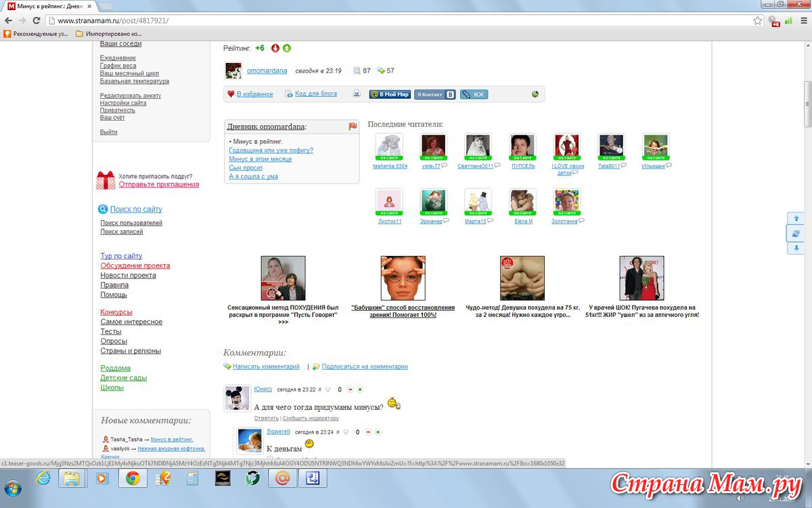Click scroll-to-top arrow button at right edge
812x508 pixels.
click(796, 219)
